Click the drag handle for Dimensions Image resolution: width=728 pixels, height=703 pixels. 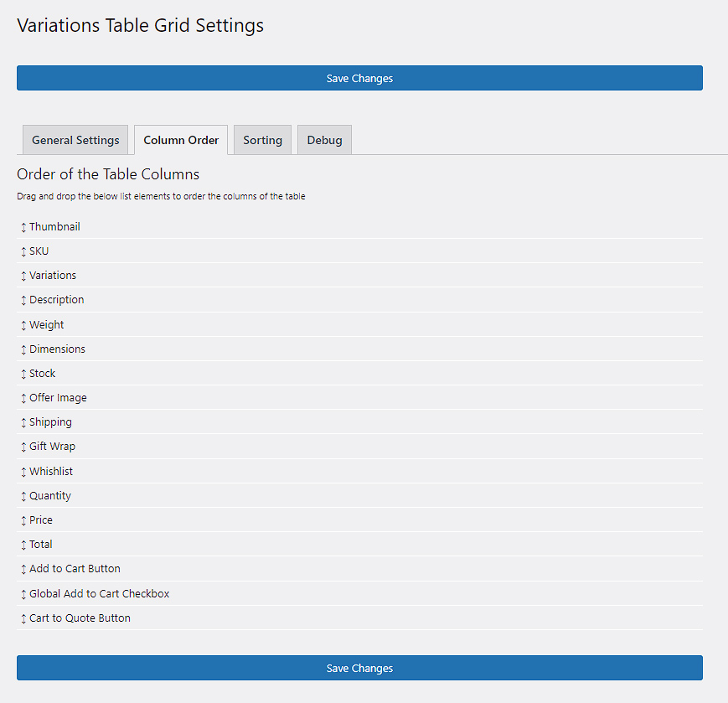pyautogui.click(x=23, y=349)
